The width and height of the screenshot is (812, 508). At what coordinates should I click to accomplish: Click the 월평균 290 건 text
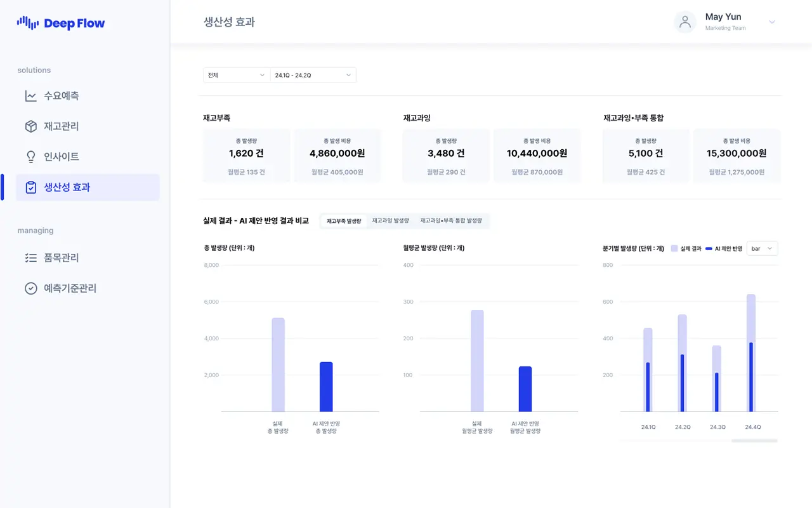click(446, 172)
